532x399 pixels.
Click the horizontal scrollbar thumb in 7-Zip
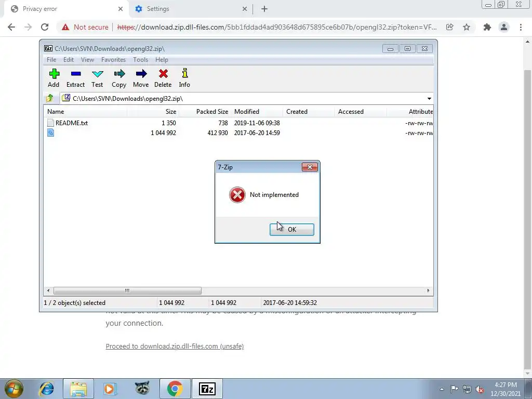click(127, 291)
